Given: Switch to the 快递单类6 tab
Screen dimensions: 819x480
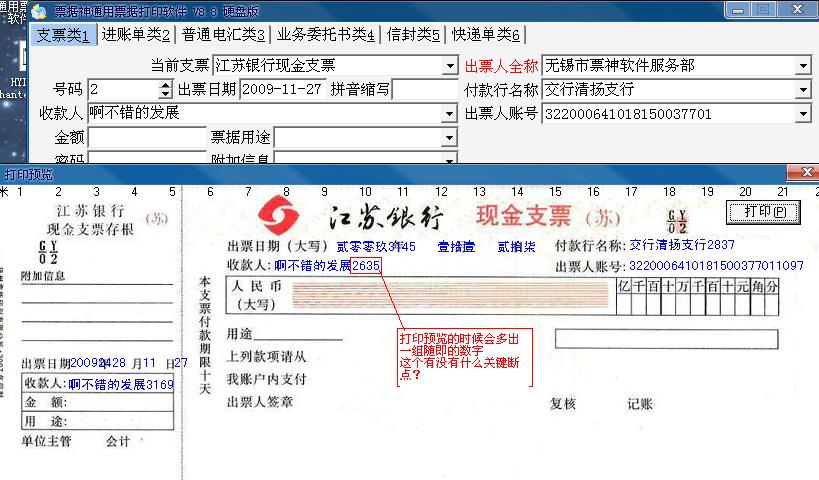Looking at the screenshot, I should pyautogui.click(x=485, y=35).
